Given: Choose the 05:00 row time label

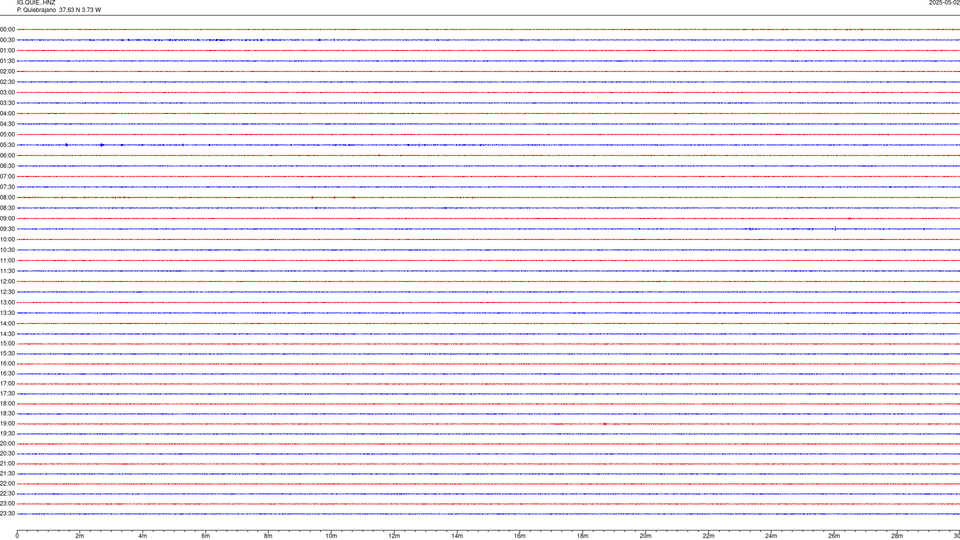Looking at the screenshot, I should [x=7, y=135].
